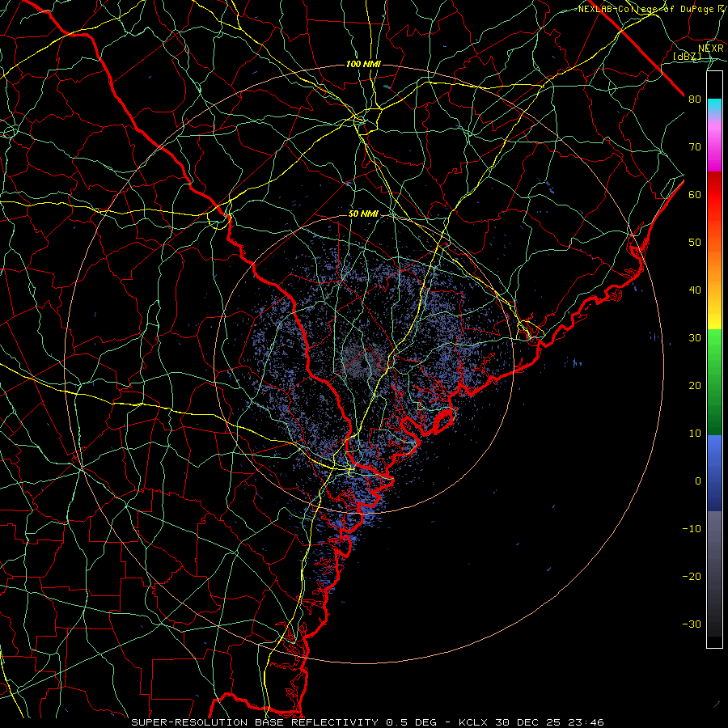
Task: Select the 30 dBZ scale value
Action: pyautogui.click(x=695, y=337)
